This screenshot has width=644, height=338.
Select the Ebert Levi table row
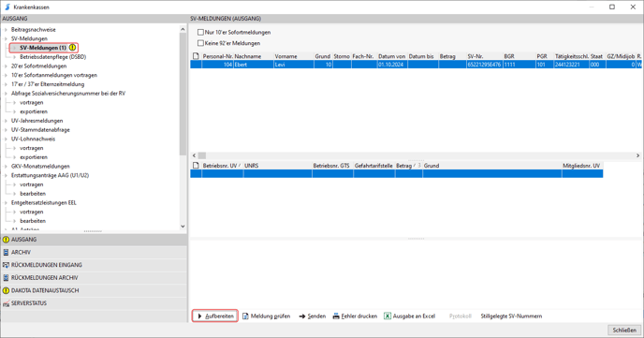(416, 65)
